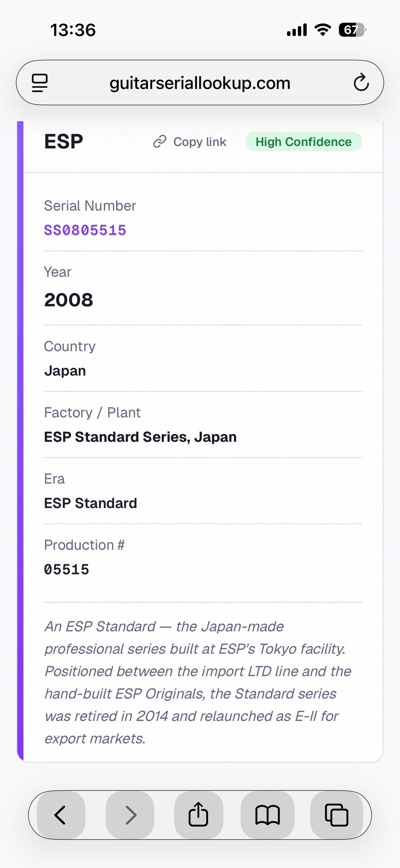
Task: Tap the Safari forward arrow
Action: pos(130,815)
